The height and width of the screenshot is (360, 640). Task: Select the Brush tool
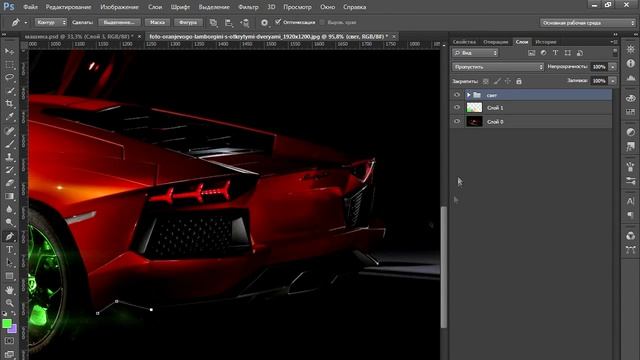[9, 144]
